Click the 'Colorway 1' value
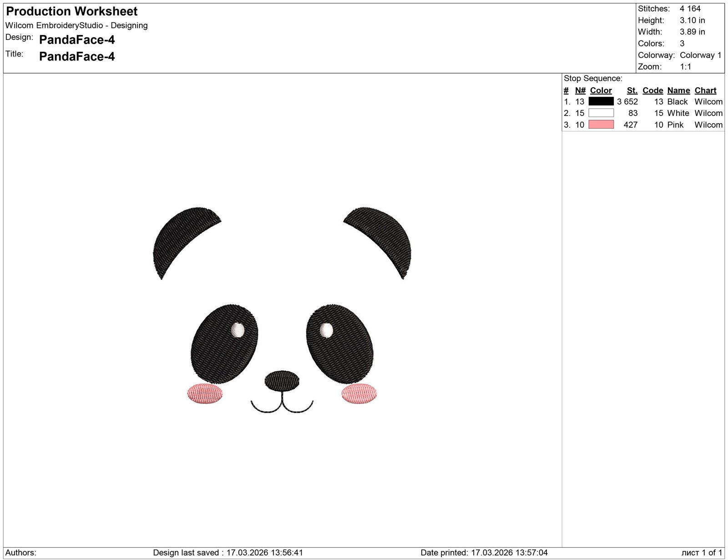Image resolution: width=728 pixels, height=560 pixels. click(700, 55)
